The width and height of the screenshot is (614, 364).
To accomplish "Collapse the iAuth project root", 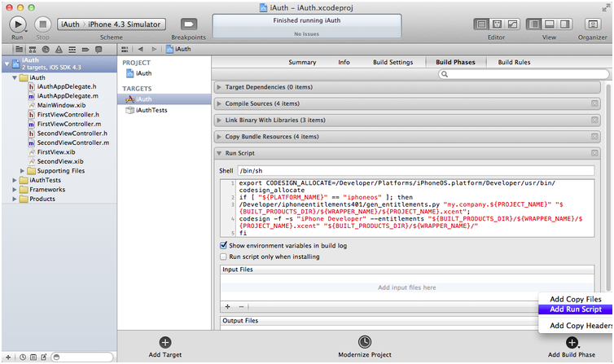I will pos(7,64).
